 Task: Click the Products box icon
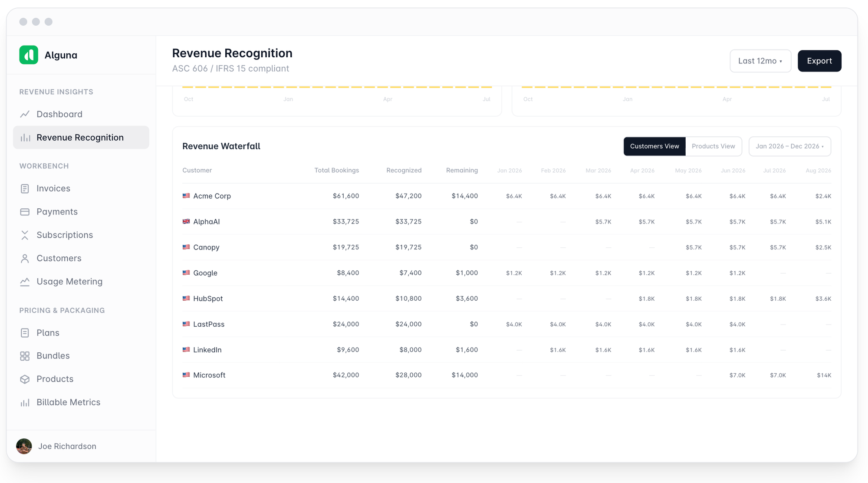click(25, 379)
